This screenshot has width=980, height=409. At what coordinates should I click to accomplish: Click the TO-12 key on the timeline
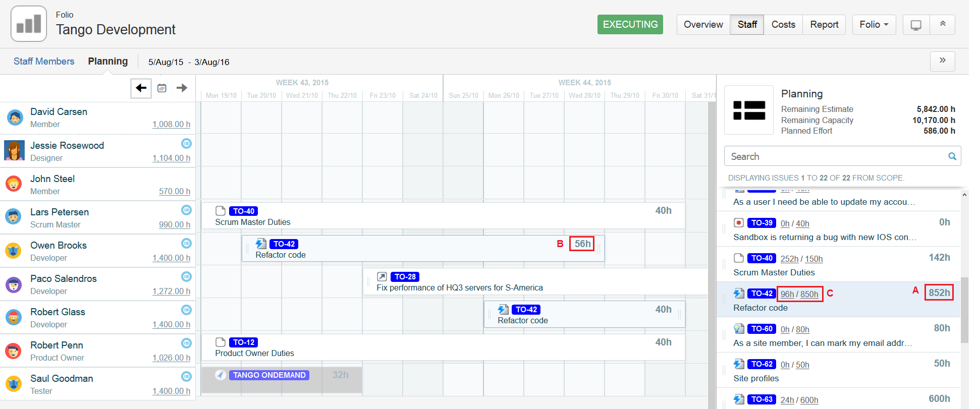[x=244, y=342]
